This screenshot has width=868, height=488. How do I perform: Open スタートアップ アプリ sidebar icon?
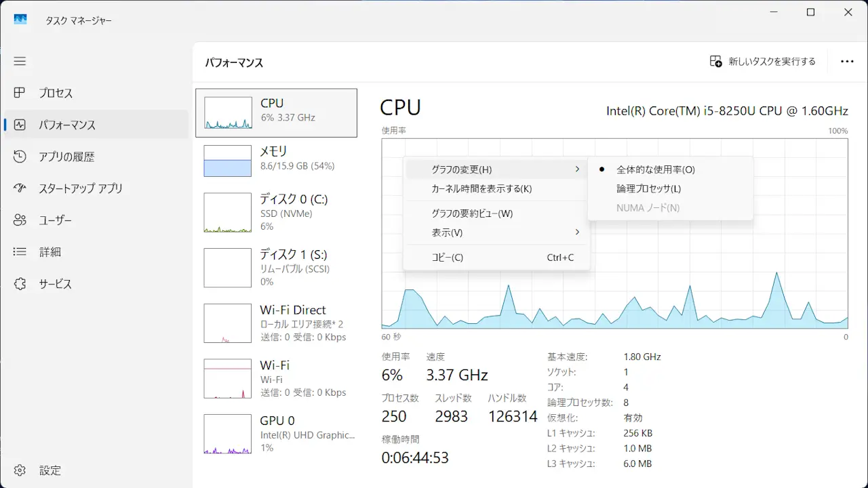point(20,188)
